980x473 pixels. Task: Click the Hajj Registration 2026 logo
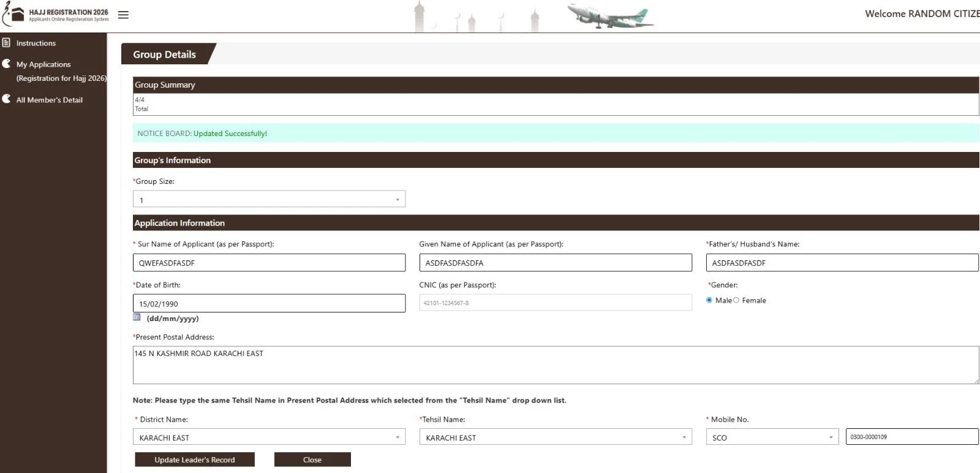click(x=55, y=15)
